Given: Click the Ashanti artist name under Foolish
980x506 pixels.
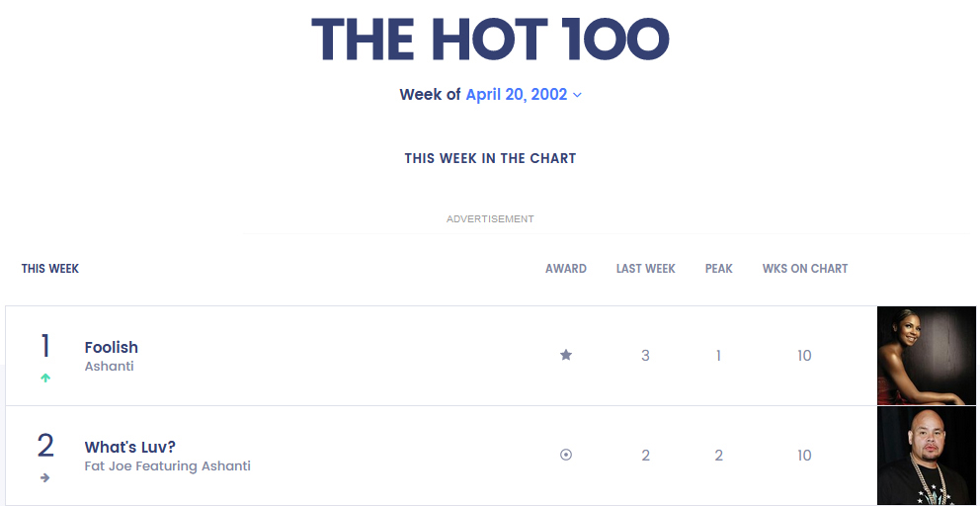Looking at the screenshot, I should 110,367.
